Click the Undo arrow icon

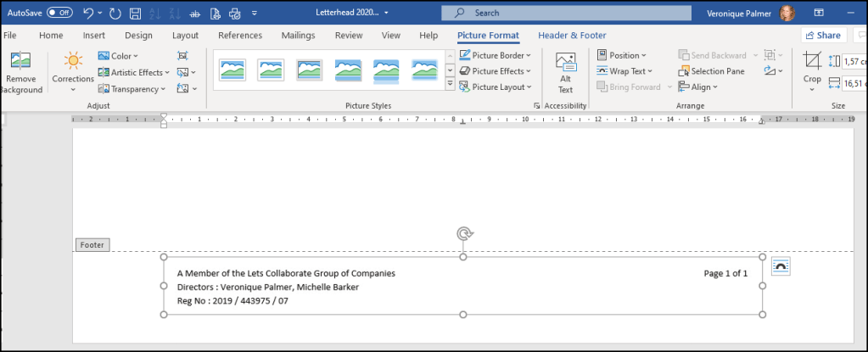click(x=88, y=13)
